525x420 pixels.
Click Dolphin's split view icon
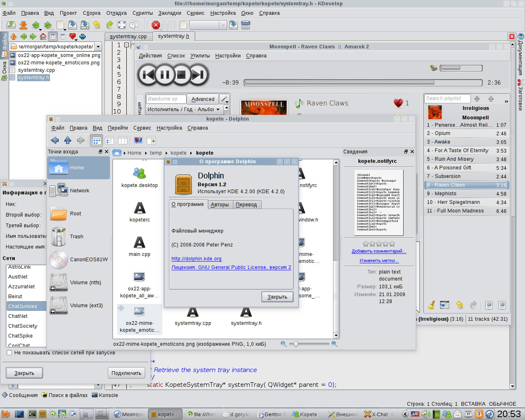[151, 141]
